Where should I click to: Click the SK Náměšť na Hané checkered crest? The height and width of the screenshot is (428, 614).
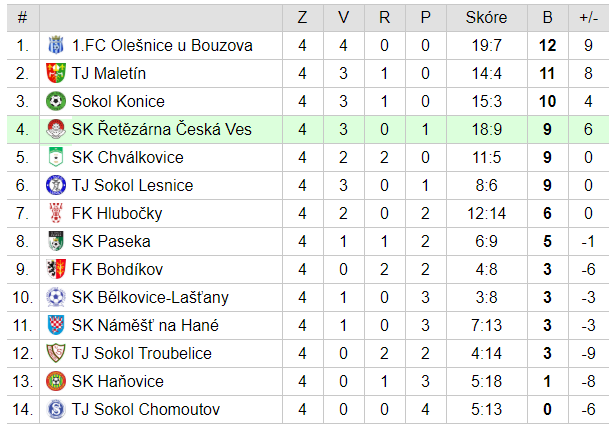pos(56,325)
